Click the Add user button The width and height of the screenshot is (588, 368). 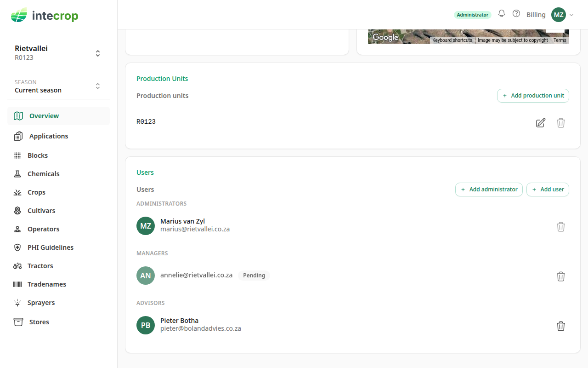(548, 190)
